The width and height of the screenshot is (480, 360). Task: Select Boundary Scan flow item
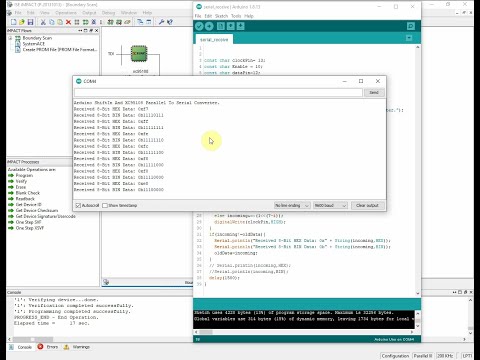[x=37, y=38]
